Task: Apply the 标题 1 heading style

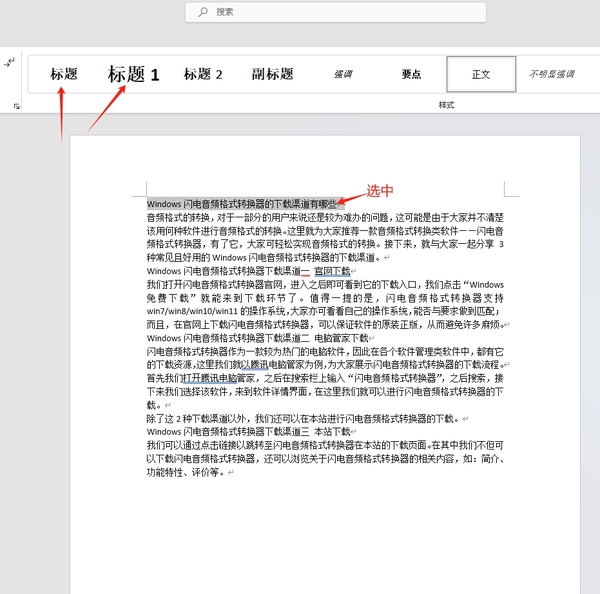Action: (133, 74)
